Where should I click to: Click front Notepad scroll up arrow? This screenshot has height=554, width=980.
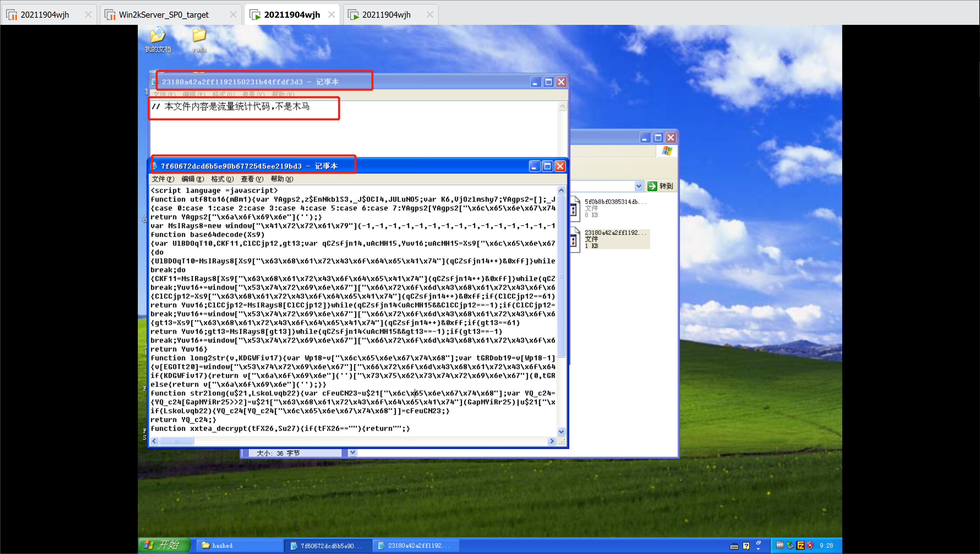561,190
